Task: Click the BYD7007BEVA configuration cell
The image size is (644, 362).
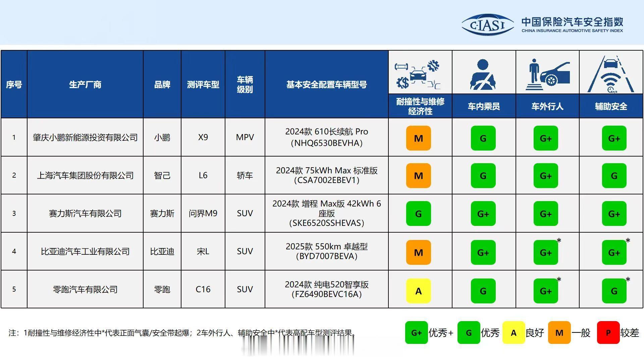Action: click(327, 251)
